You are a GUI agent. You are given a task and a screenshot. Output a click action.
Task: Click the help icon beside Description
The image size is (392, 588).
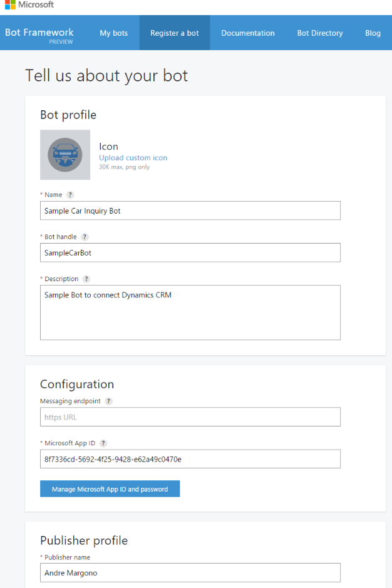tap(86, 279)
